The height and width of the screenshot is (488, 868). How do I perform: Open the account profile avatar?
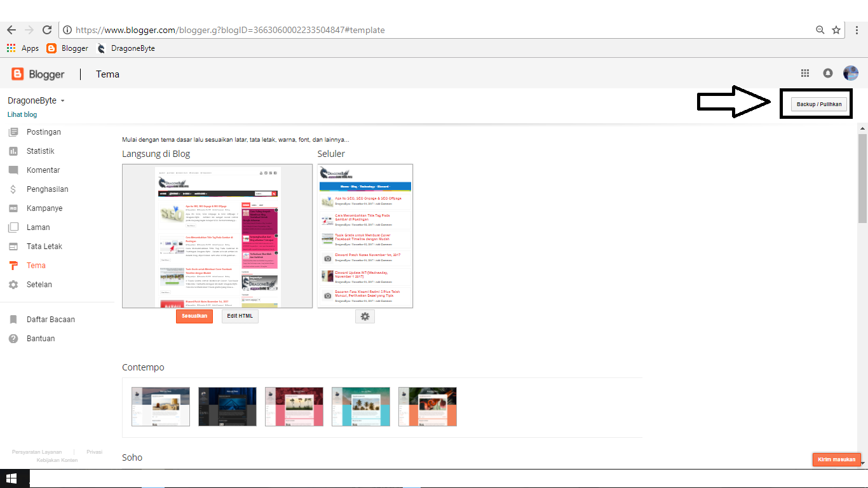point(851,74)
